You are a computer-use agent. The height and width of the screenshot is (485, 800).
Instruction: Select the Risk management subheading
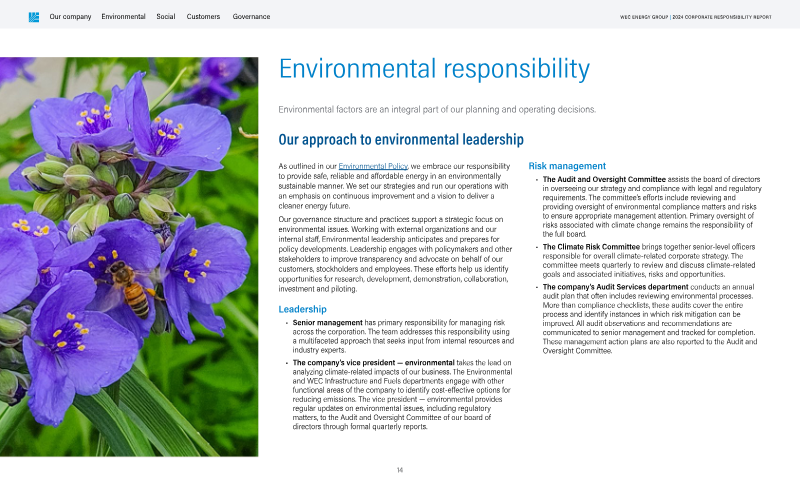(x=566, y=166)
